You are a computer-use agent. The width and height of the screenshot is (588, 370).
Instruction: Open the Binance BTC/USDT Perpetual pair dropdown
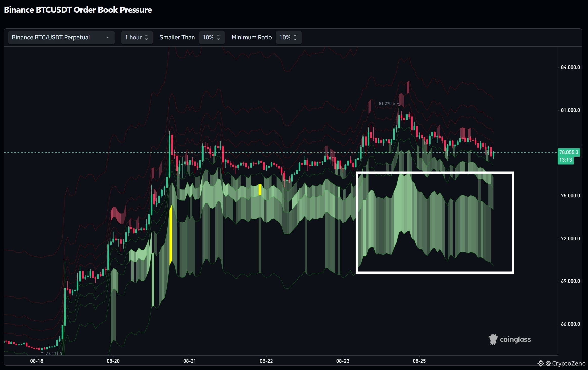[61, 37]
